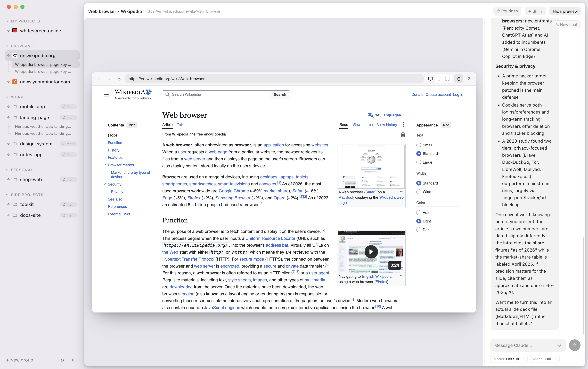Screen dimensions: 588x369
Task: Click the whitescreen.online project icon
Action: [x=15, y=30]
